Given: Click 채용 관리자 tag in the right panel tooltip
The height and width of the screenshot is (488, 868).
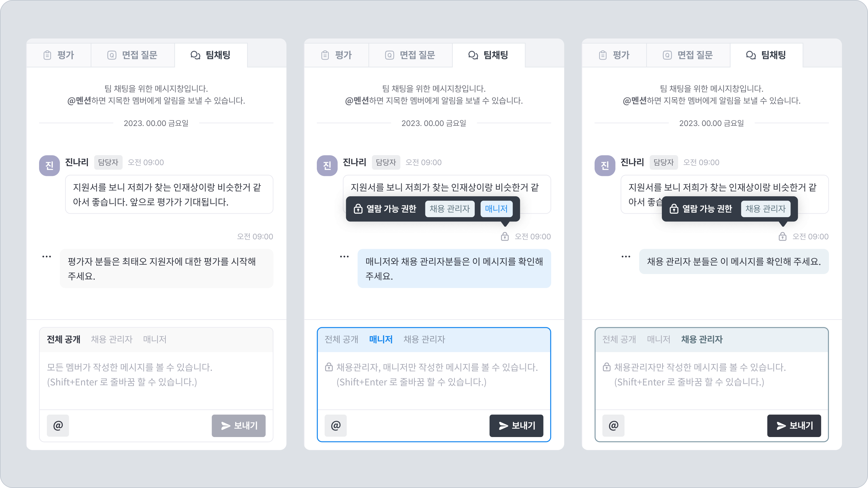Looking at the screenshot, I should pyautogui.click(x=765, y=209).
